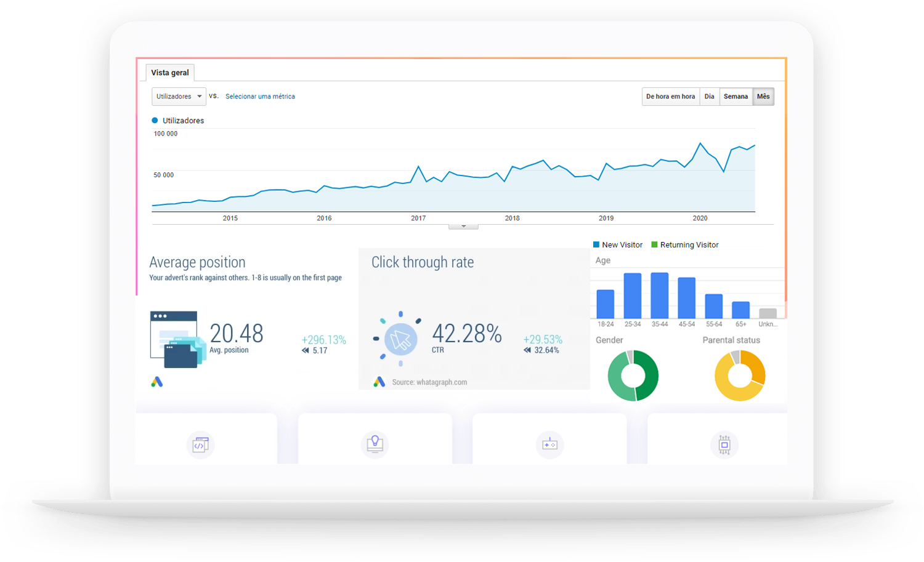Click the lightbulb monitor icon
The width and height of the screenshot is (924, 562).
tap(375, 444)
